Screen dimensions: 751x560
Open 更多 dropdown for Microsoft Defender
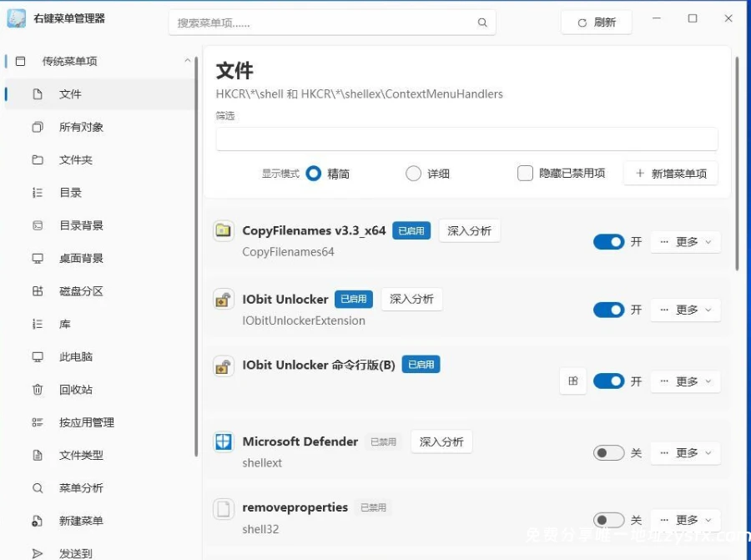(x=685, y=452)
